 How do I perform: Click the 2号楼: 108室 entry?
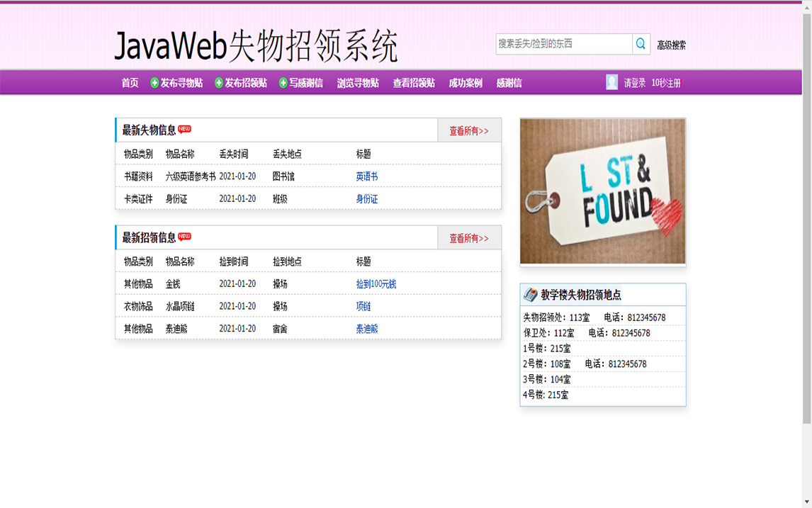(x=547, y=364)
